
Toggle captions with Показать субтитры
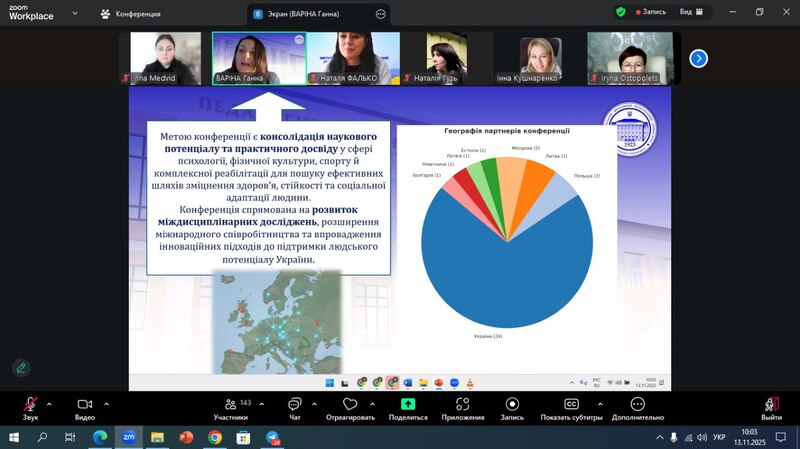tap(571, 404)
